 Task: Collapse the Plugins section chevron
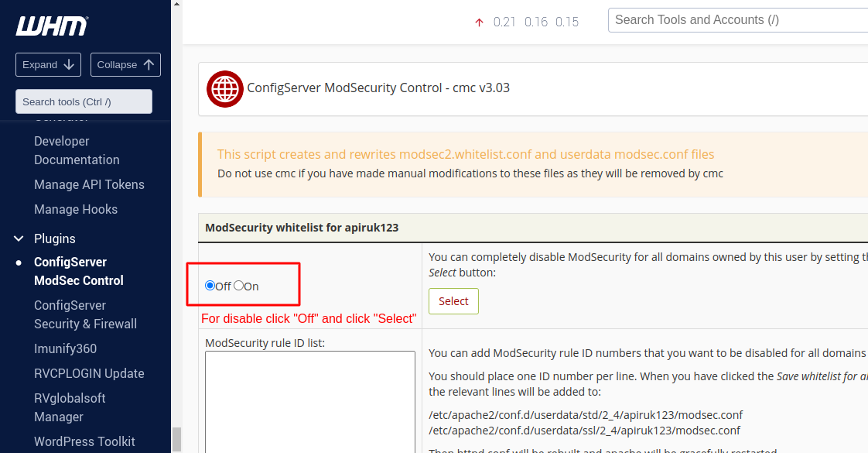point(19,239)
